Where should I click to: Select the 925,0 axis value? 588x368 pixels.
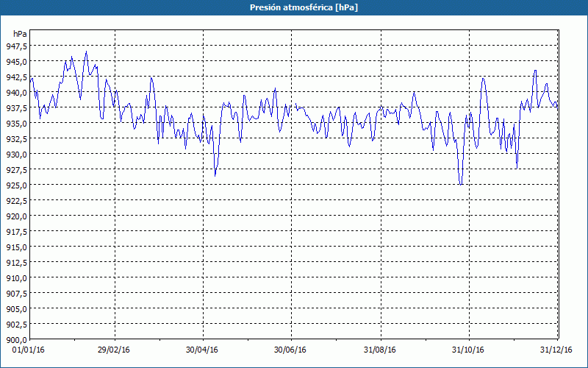coord(16,185)
